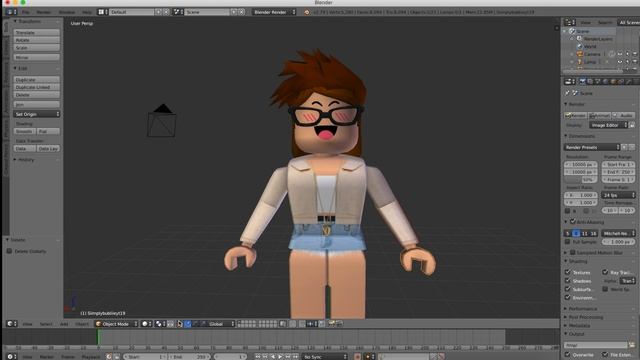
Task: Click the OpenGL render image icon in the viewport header
Action: (331, 324)
